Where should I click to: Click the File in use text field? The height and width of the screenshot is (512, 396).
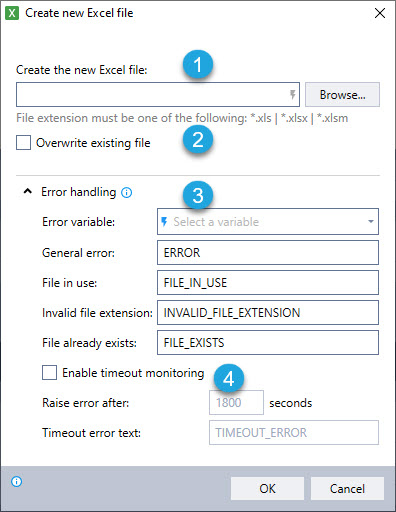click(268, 283)
